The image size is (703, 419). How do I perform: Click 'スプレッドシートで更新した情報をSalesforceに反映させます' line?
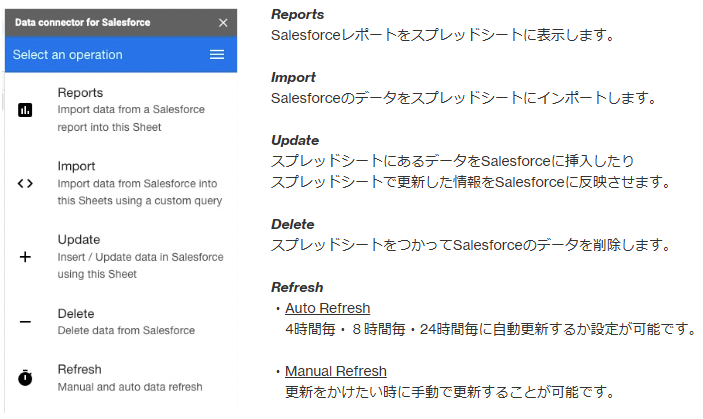pyautogui.click(x=471, y=182)
